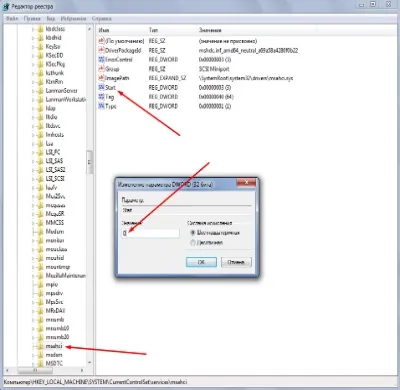Select the MozillaMaintenance tree item
Viewport: 400px width, 390px height.
(66, 276)
